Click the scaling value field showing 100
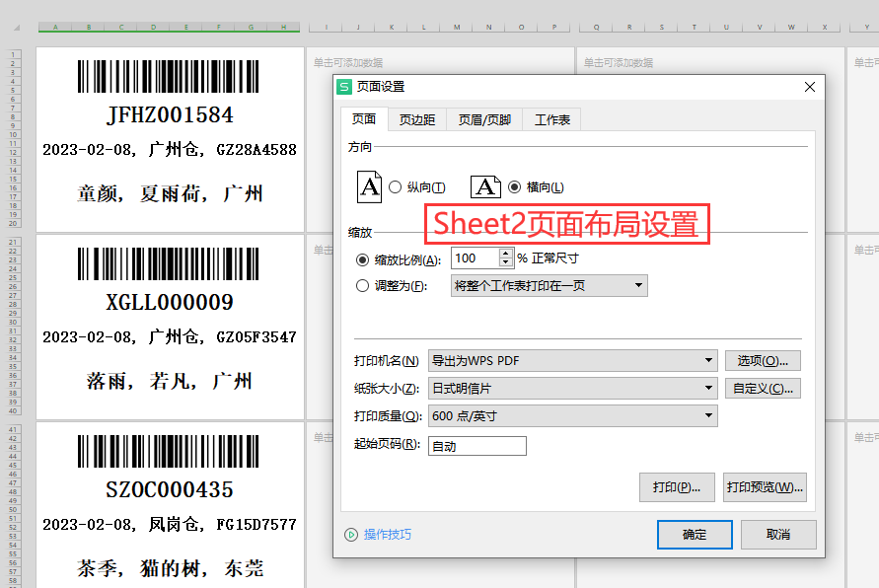This screenshot has height=588, width=879. coord(476,258)
